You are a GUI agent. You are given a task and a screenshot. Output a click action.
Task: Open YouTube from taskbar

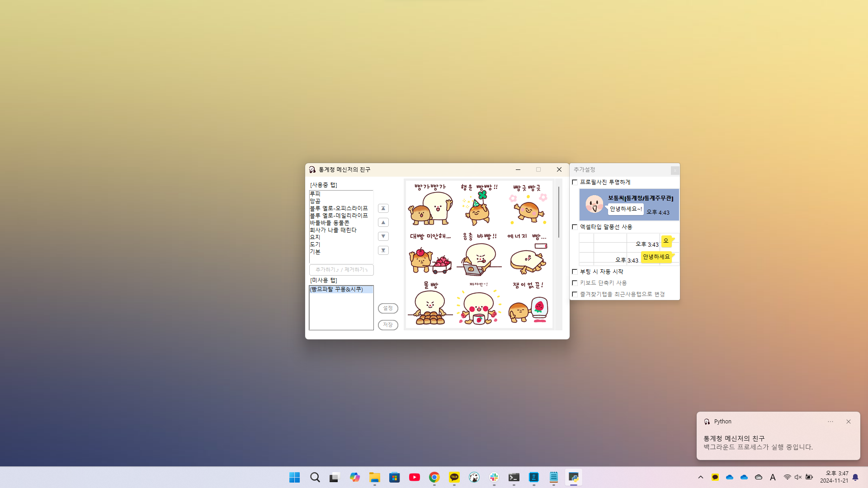coord(414,477)
